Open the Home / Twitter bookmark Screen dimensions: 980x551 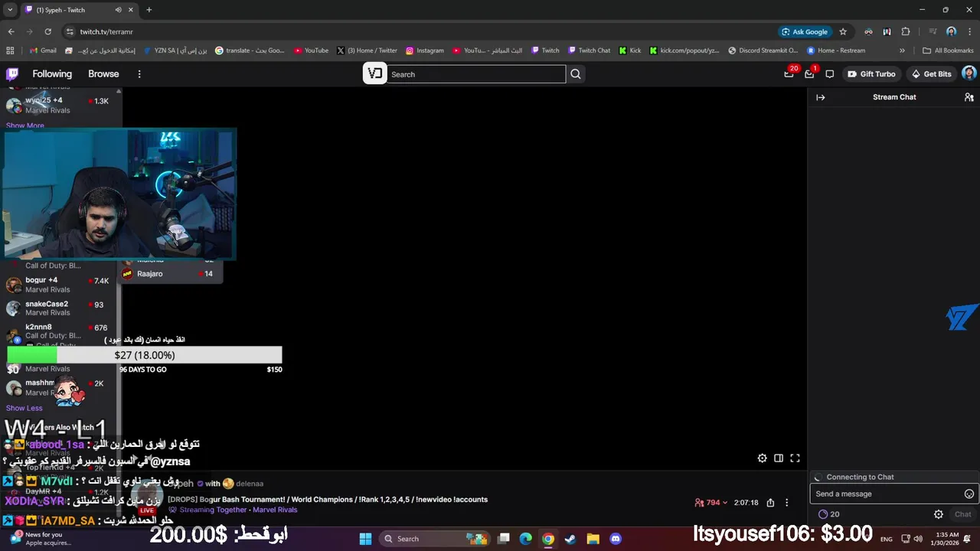click(x=367, y=51)
